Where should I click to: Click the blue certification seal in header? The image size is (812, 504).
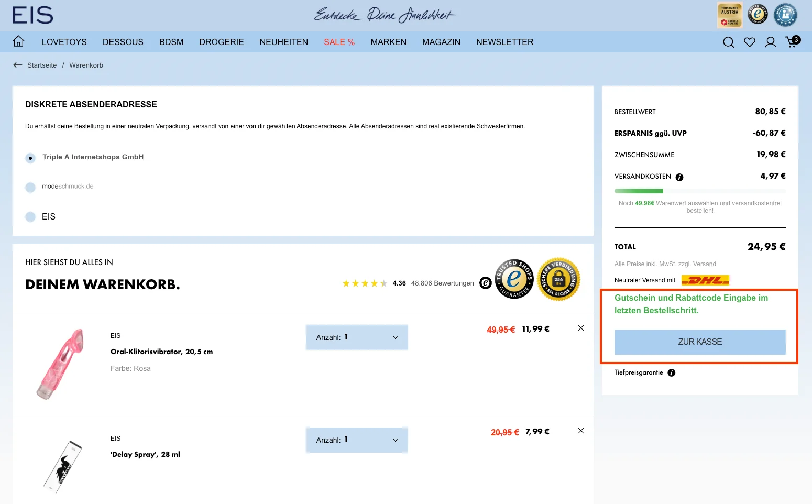(785, 15)
